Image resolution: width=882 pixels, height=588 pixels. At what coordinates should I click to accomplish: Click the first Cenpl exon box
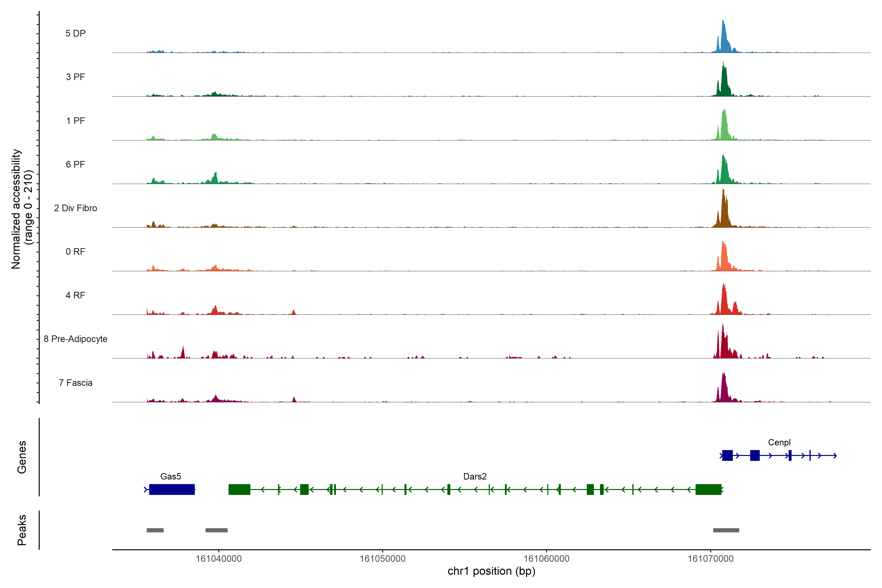tap(727, 455)
